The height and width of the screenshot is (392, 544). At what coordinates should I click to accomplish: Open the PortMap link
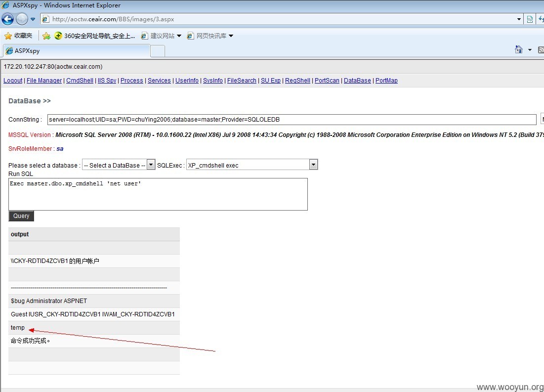(x=386, y=81)
